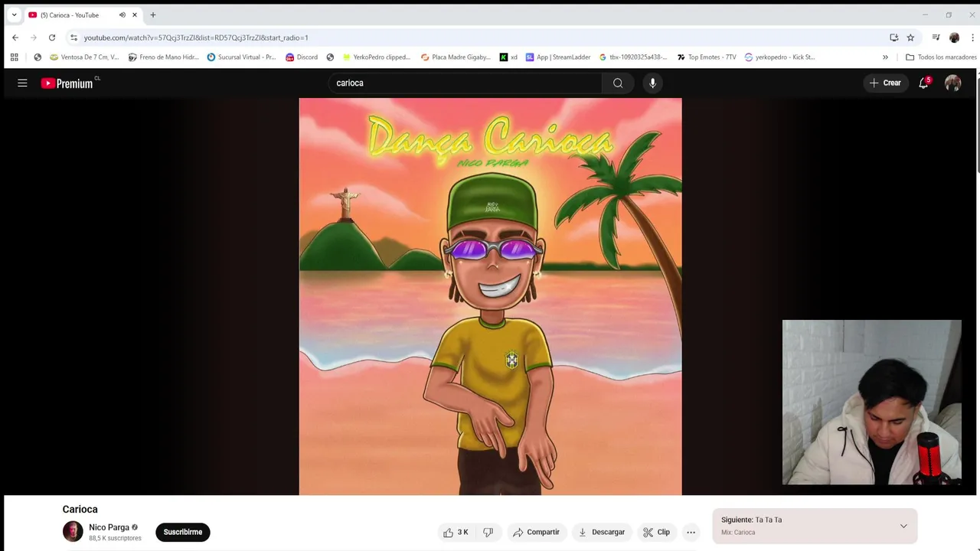Open the globe bookmark after Discord
The image size is (980, 551).
click(x=330, y=57)
